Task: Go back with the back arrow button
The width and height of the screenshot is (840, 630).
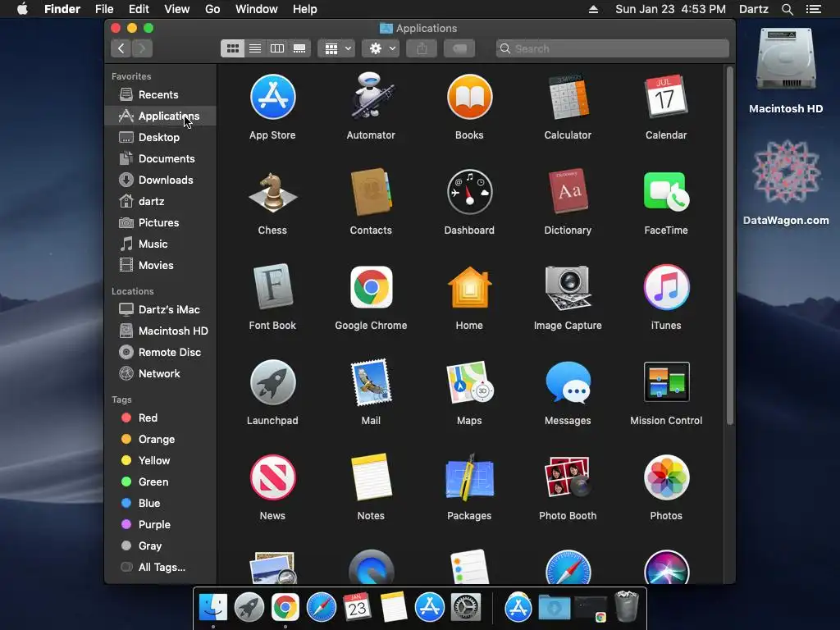Action: point(121,48)
